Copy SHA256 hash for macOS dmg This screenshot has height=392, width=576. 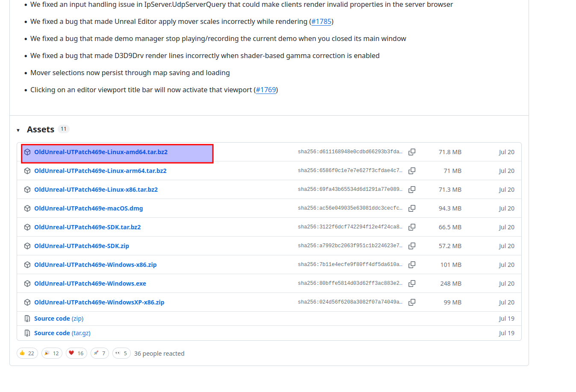coord(412,208)
